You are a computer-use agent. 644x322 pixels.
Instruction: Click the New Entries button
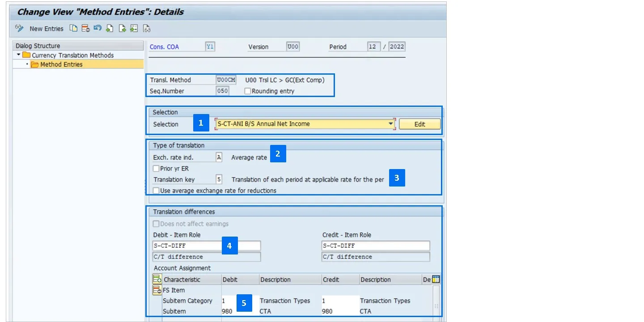[47, 29]
